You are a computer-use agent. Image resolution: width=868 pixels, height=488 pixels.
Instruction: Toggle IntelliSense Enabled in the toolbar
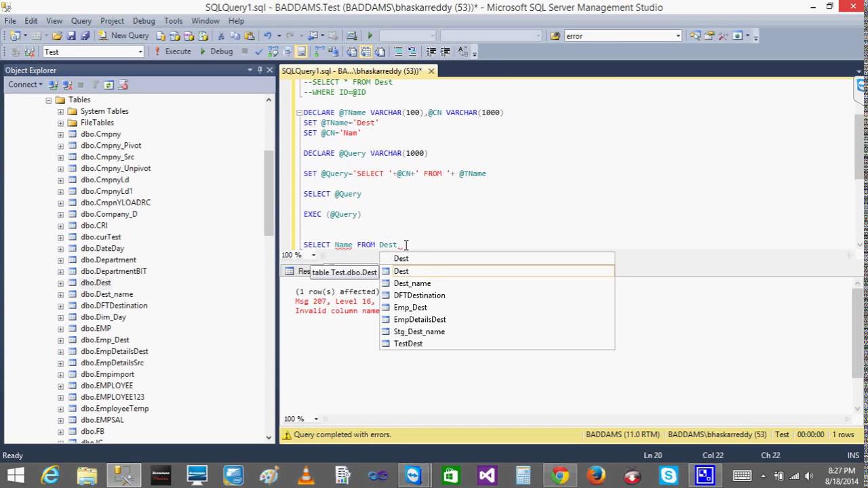301,52
